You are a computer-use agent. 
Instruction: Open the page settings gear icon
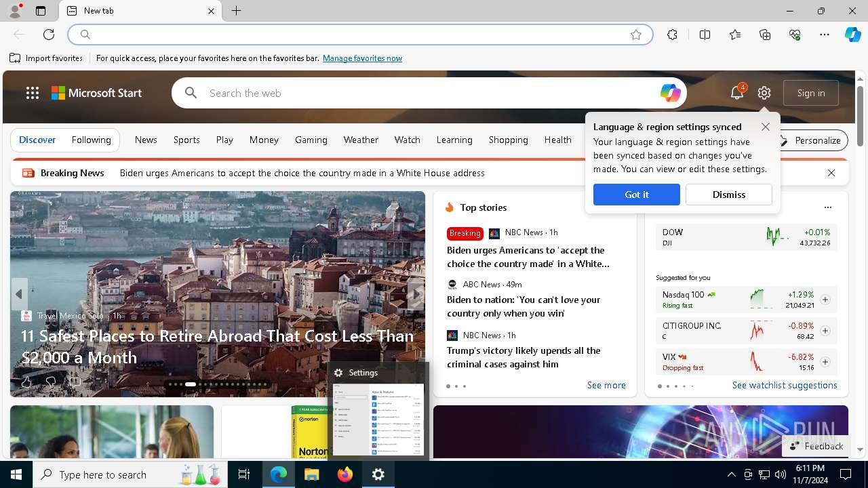coord(764,93)
